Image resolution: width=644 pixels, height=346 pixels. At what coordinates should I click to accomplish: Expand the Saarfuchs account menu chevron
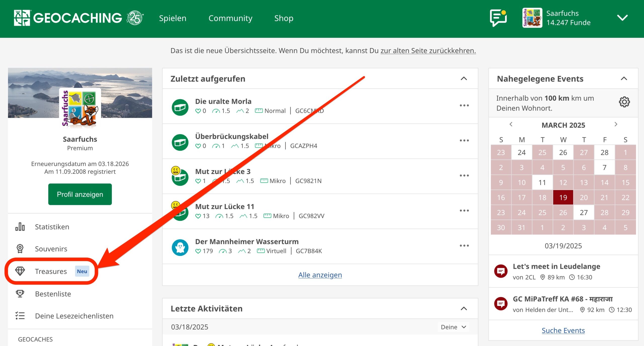point(622,18)
